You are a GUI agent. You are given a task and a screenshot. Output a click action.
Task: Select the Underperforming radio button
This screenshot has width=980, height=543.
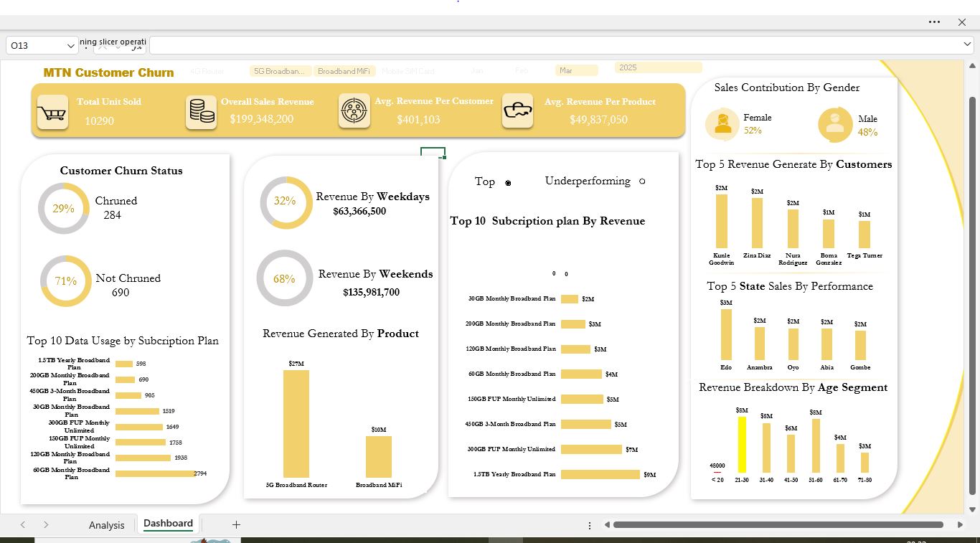(x=642, y=181)
